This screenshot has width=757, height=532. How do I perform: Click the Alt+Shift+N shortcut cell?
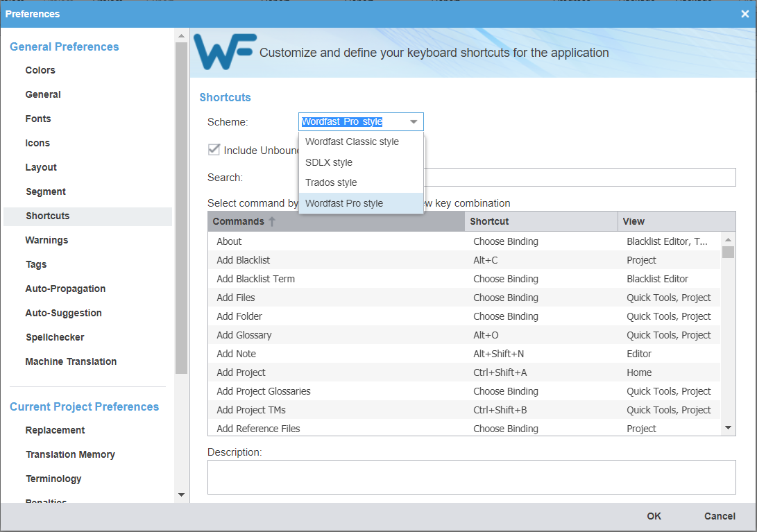click(498, 354)
